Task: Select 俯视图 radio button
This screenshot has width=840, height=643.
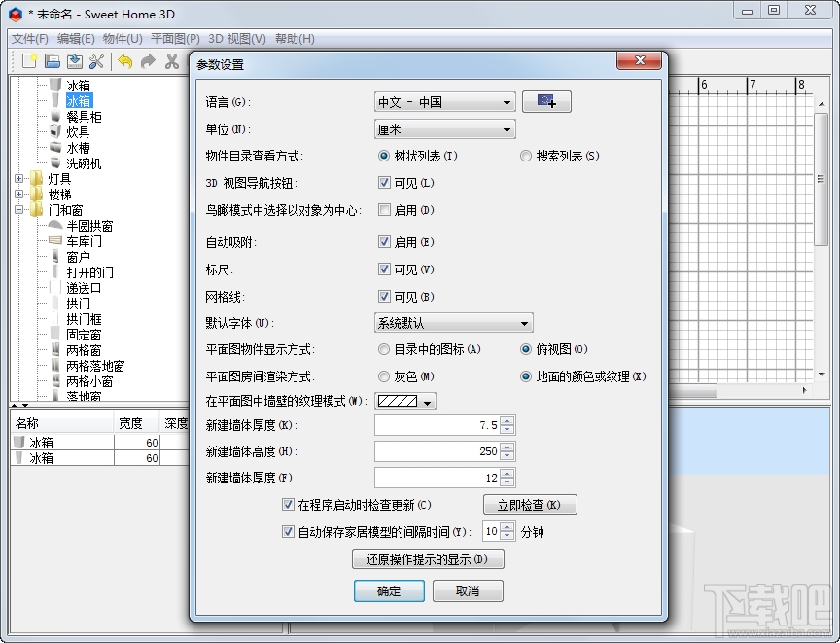Action: [x=526, y=350]
